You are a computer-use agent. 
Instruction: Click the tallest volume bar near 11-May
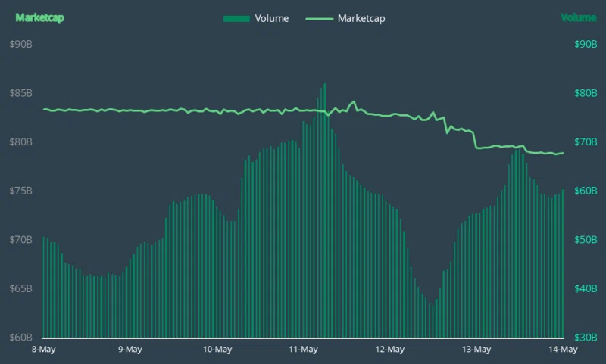[325, 210]
